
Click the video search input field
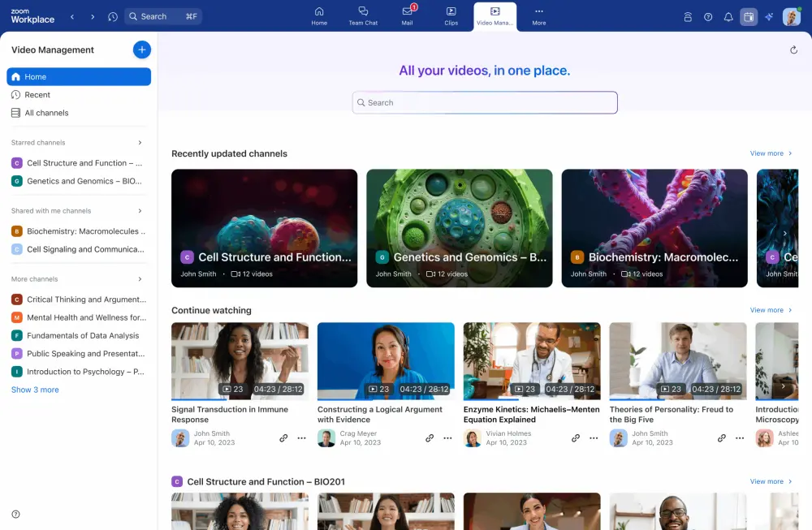tap(485, 103)
